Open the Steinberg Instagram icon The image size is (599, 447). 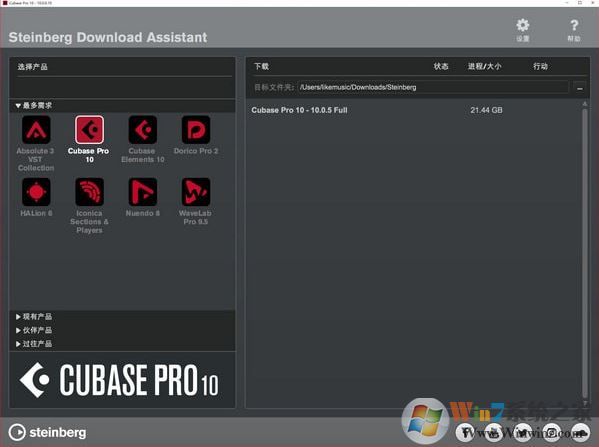(x=552, y=433)
